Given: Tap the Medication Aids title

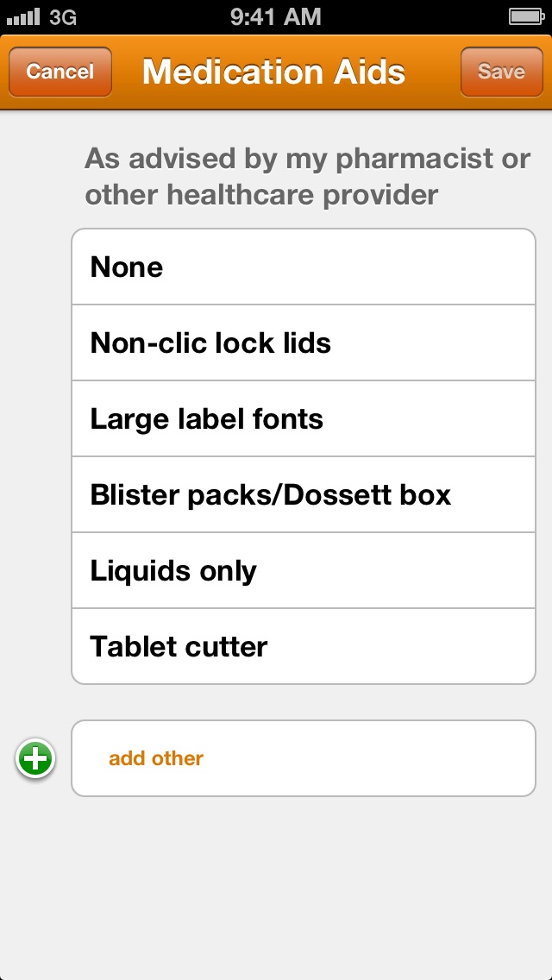Looking at the screenshot, I should [x=273, y=72].
